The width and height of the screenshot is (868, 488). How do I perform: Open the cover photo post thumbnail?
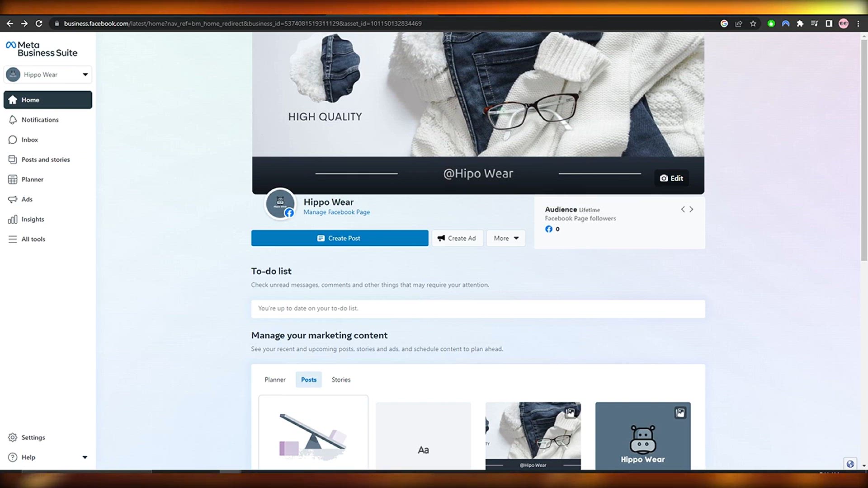pos(533,436)
